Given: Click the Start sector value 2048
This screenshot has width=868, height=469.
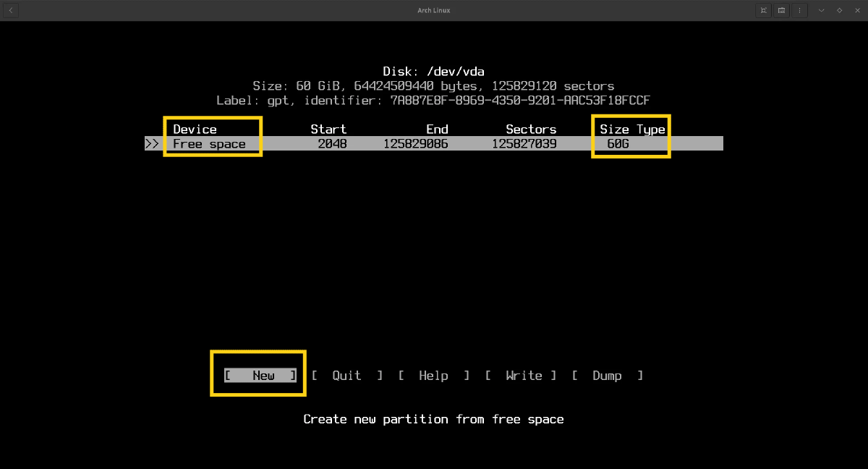Looking at the screenshot, I should (x=332, y=144).
